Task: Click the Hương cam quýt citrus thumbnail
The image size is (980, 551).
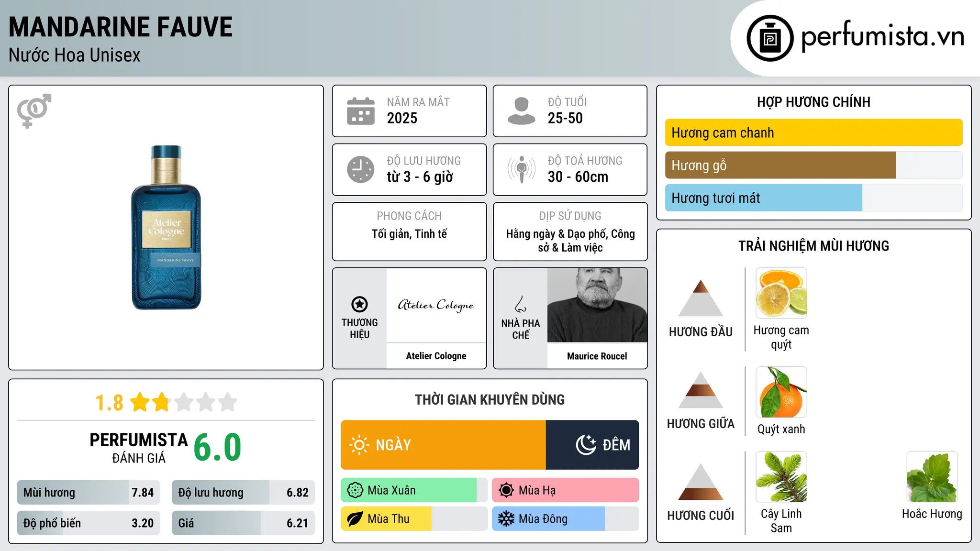Action: pyautogui.click(x=781, y=293)
